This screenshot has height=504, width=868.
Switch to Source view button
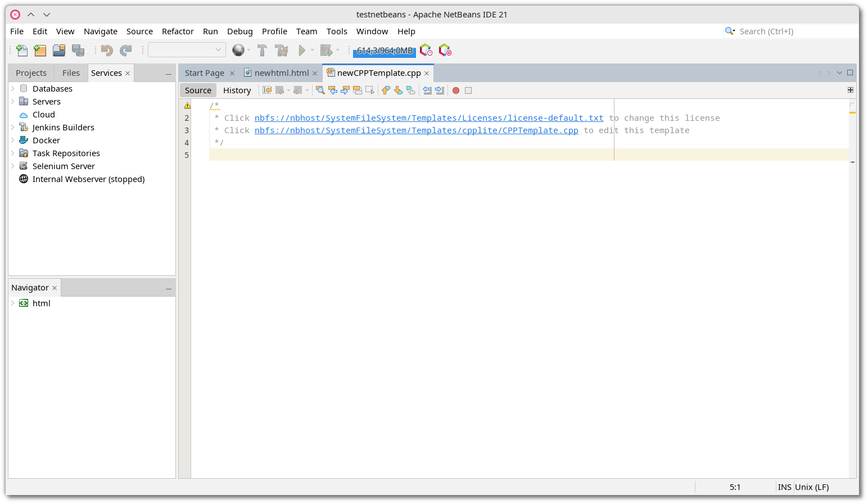click(198, 90)
